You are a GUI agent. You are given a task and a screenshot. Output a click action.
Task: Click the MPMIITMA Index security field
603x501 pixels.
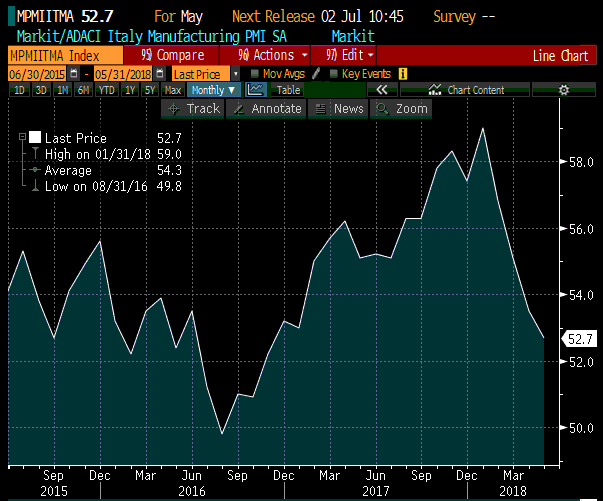[x=65, y=55]
